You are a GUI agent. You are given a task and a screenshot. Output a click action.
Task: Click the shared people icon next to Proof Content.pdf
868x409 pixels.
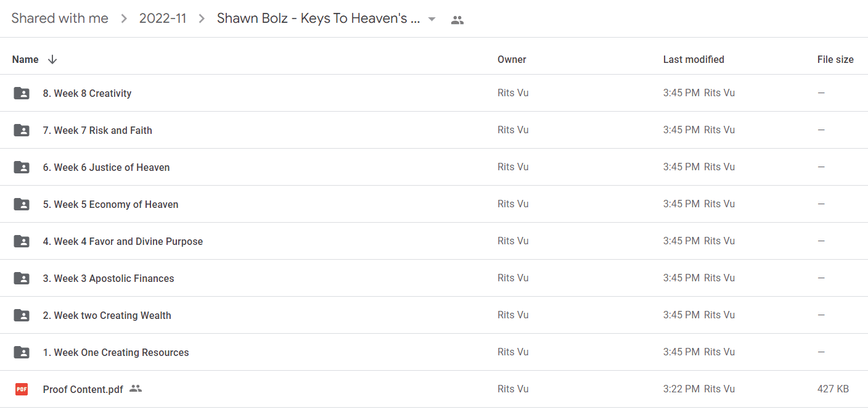pyautogui.click(x=136, y=389)
